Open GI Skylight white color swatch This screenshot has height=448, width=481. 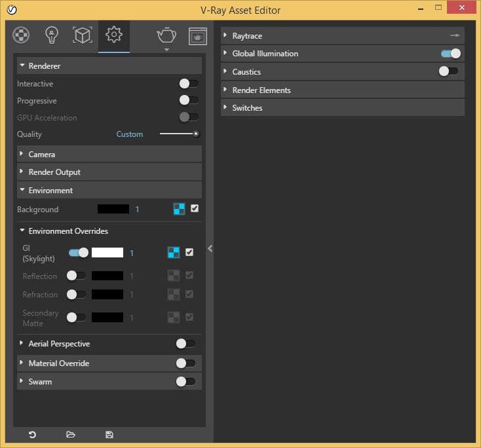pyautogui.click(x=107, y=253)
